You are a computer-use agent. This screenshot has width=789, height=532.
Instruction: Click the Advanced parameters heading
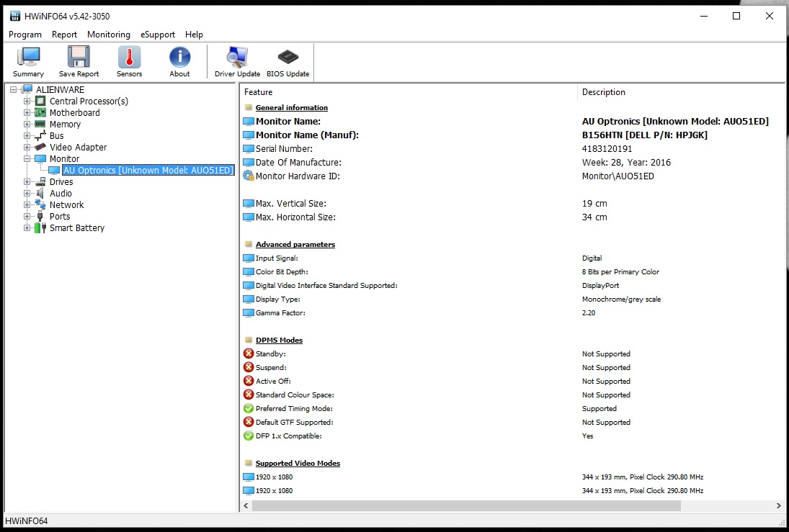click(x=295, y=244)
